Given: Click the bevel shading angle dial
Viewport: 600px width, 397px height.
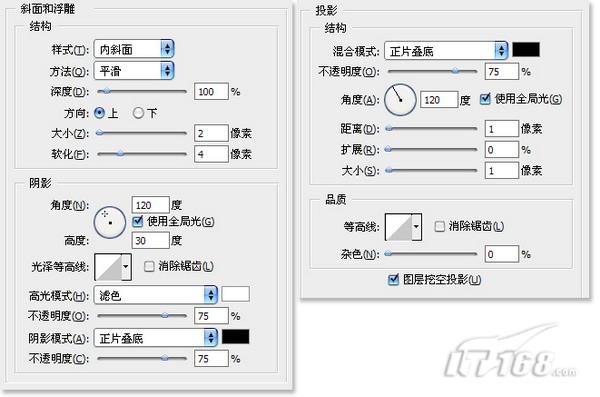Looking at the screenshot, I should click(110, 222).
